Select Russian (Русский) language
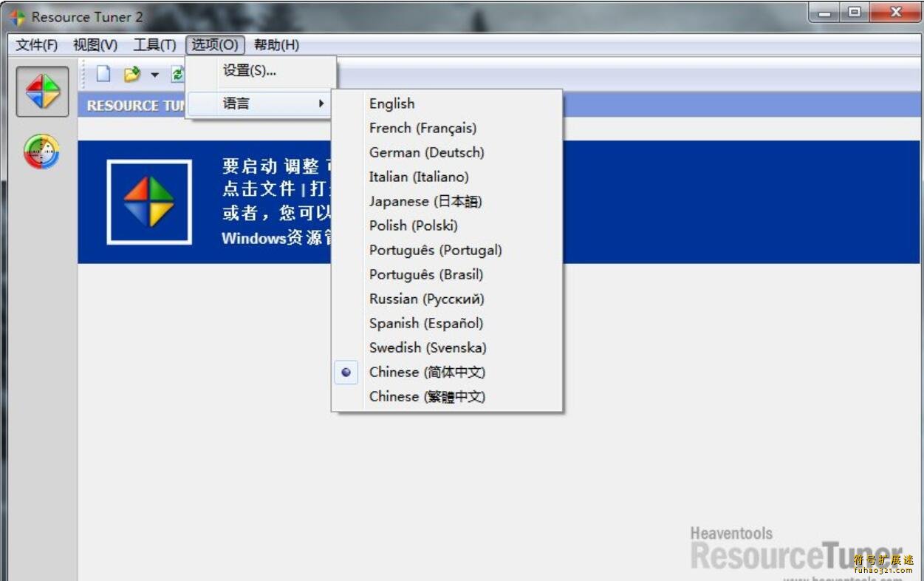924x581 pixels. click(x=447, y=299)
